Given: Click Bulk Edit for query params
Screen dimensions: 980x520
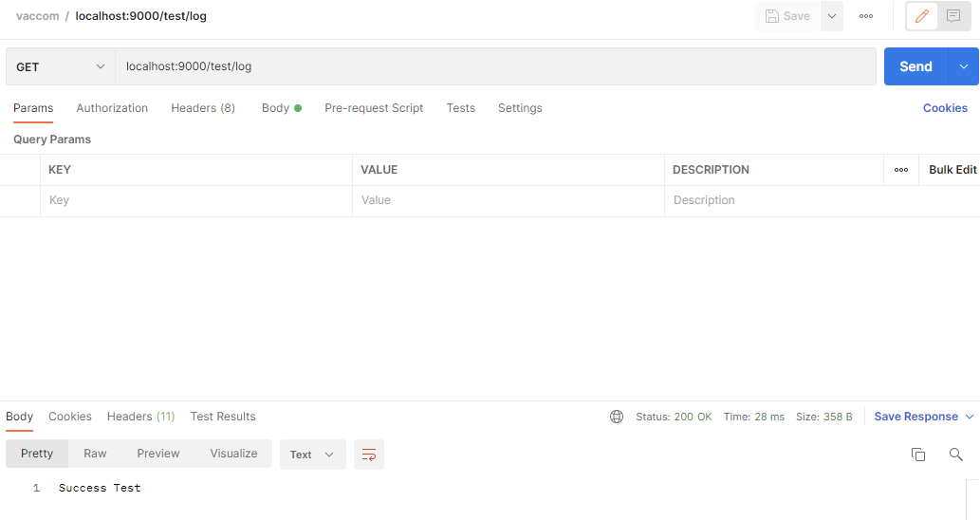Looking at the screenshot, I should [x=952, y=170].
